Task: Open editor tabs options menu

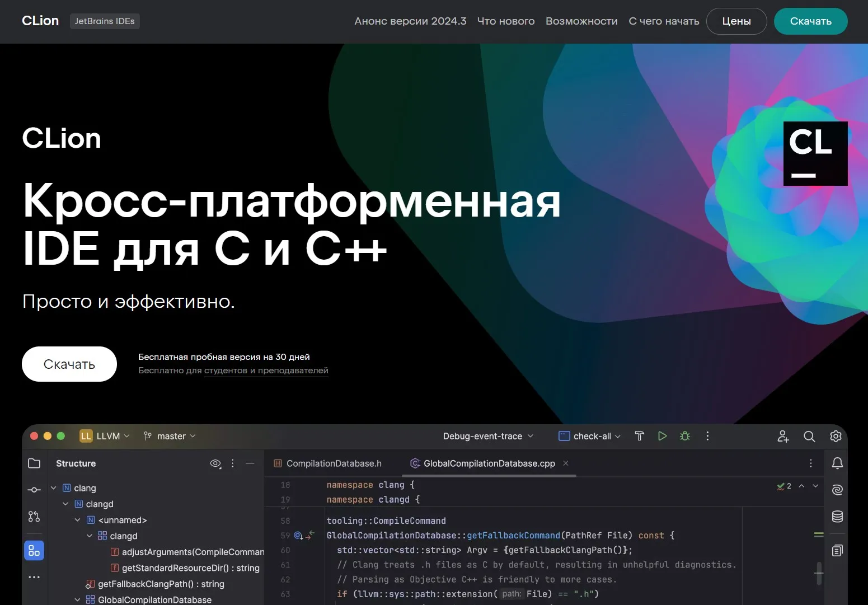Action: coord(810,463)
